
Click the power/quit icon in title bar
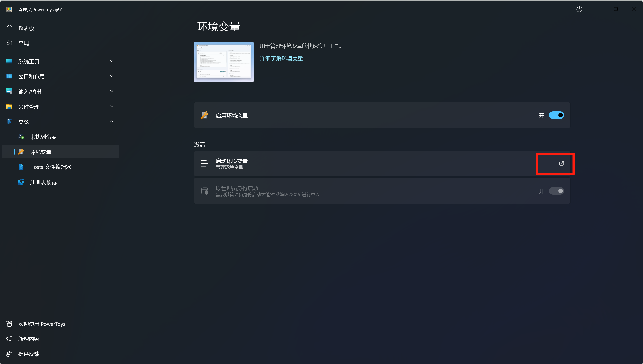[579, 9]
